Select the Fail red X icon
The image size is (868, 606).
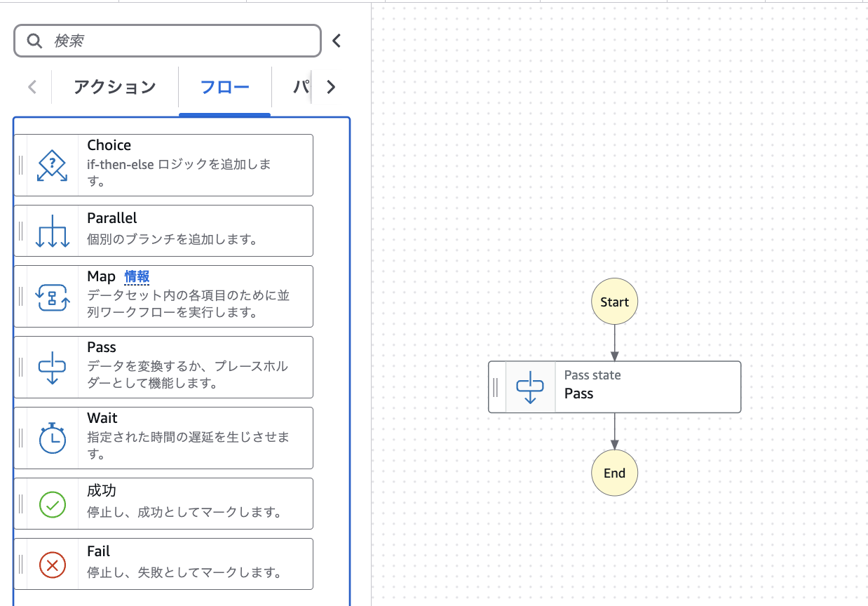[52, 564]
